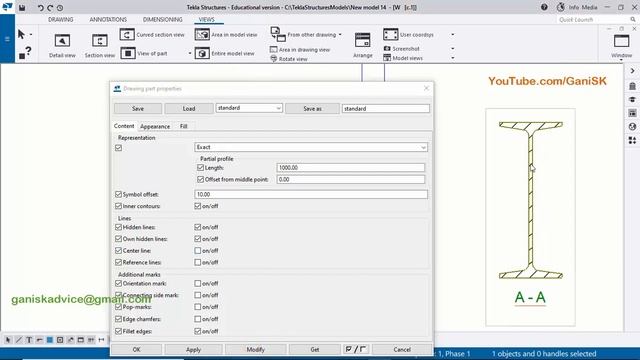Expand Screenshot dropdown arrow
The height and width of the screenshot is (360, 640).
tap(453, 49)
